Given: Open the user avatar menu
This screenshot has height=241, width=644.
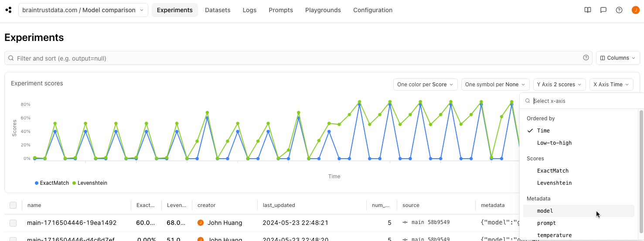Looking at the screenshot, I should point(635,10).
